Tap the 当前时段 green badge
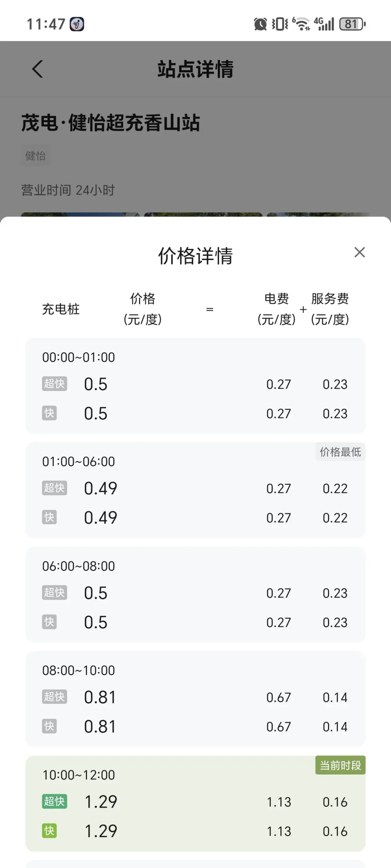Viewport: 391px width, 868px height. coord(340,765)
